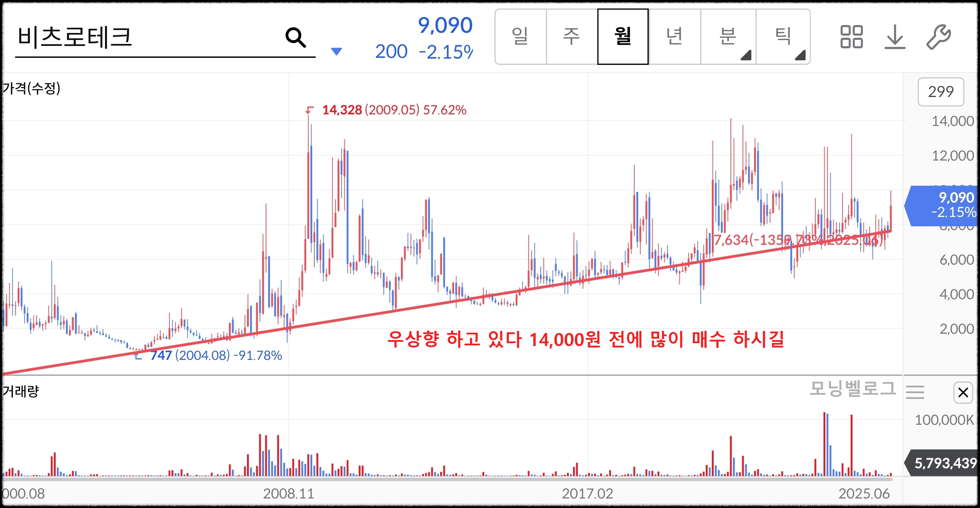The image size is (980, 508).
Task: Open the volume panel hamburger menu
Action: 915,392
